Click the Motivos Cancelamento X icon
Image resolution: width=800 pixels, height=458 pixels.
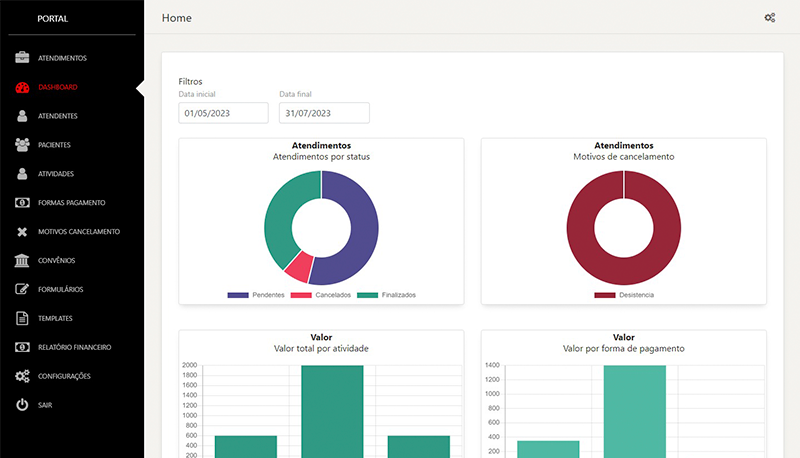(x=22, y=232)
